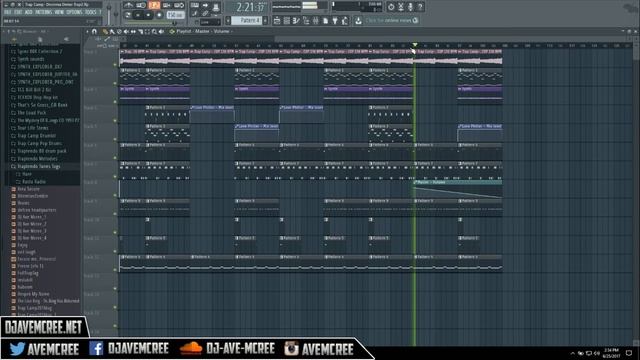The width and height of the screenshot is (640, 360).
Task: Click the download content library icon
Action: click(358, 20)
